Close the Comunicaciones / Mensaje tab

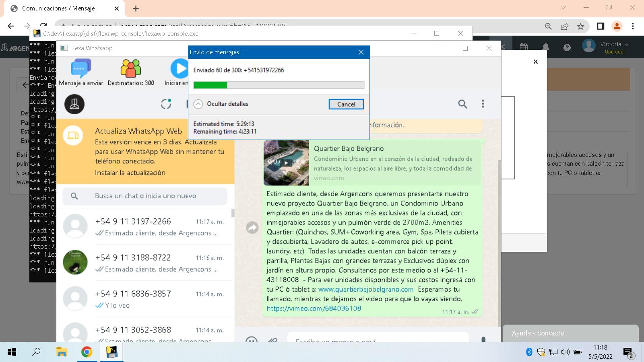117,8
